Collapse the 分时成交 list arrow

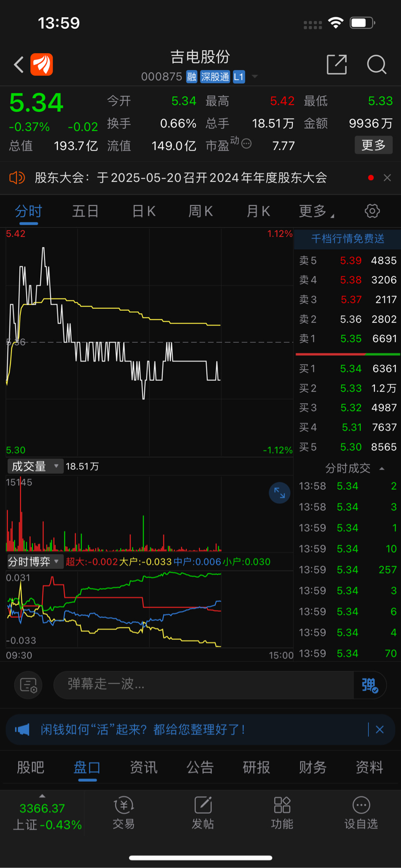tap(382, 468)
